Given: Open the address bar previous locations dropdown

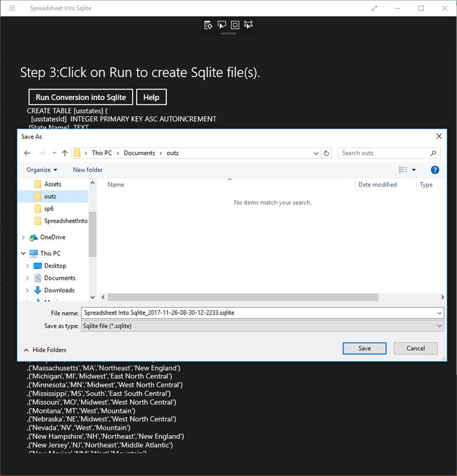Looking at the screenshot, I should tap(316, 153).
